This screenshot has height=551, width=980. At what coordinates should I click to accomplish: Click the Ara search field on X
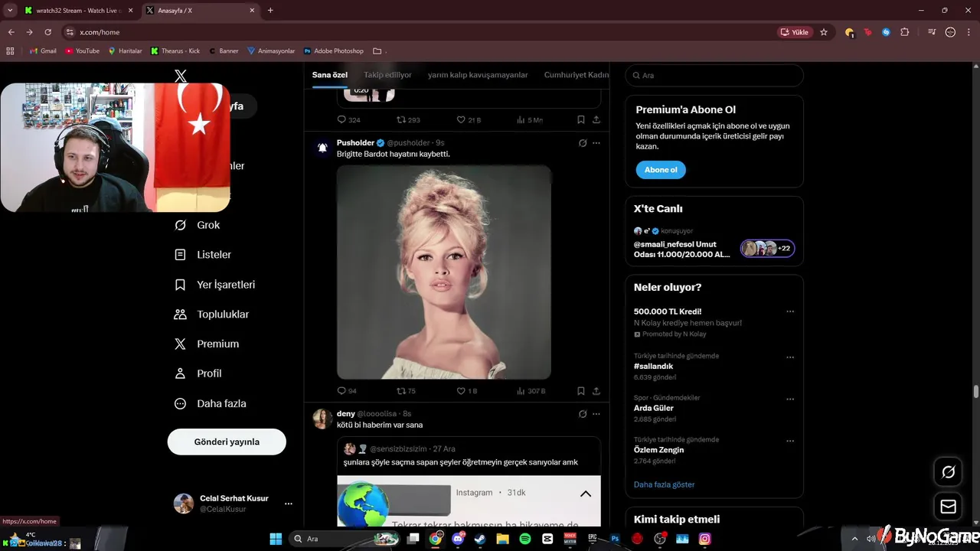pyautogui.click(x=714, y=76)
